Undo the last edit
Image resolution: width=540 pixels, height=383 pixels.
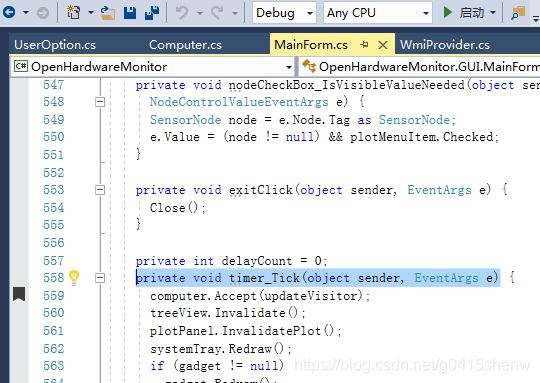point(182,13)
